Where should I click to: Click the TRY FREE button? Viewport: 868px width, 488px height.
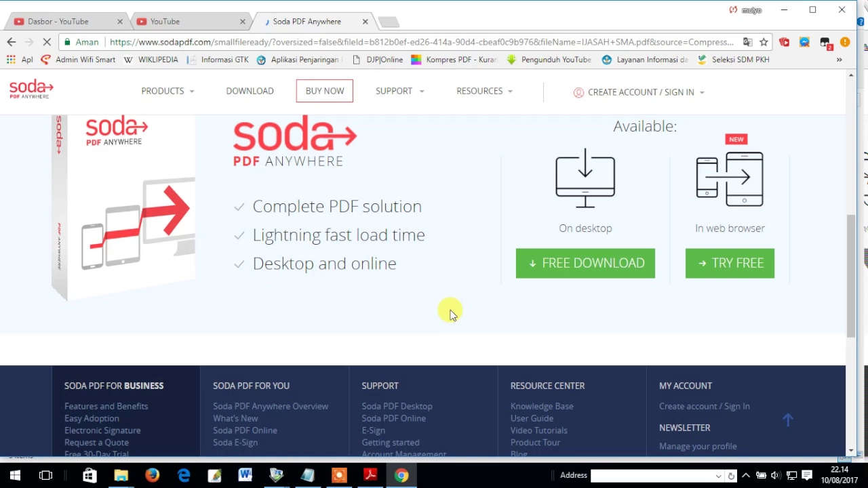730,263
